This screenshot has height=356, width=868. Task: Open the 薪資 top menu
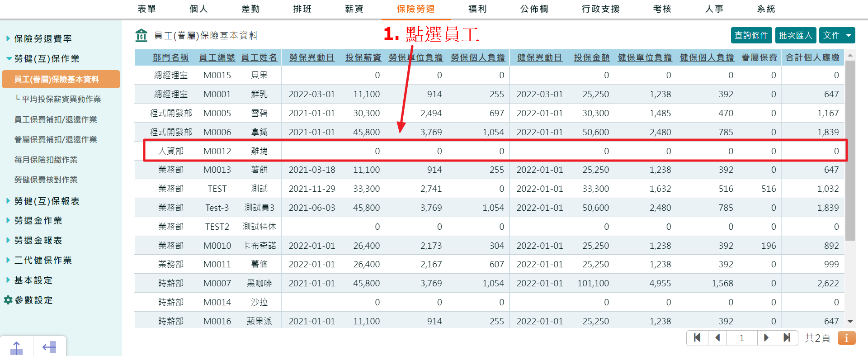point(354,9)
